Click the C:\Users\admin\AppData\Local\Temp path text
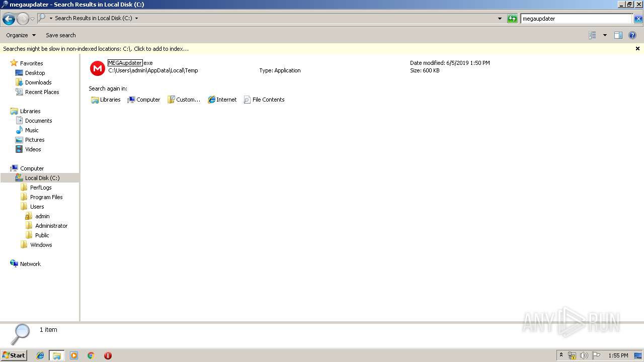The image size is (644, 362). [x=153, y=70]
